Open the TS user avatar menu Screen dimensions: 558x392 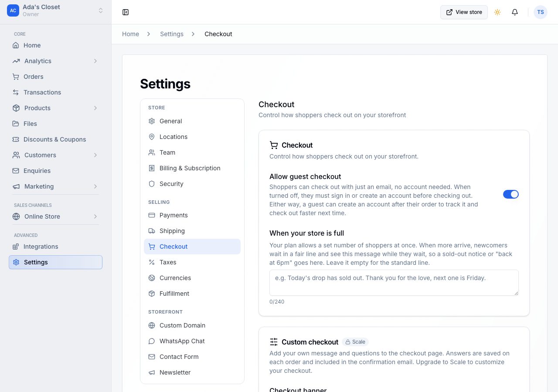541,12
